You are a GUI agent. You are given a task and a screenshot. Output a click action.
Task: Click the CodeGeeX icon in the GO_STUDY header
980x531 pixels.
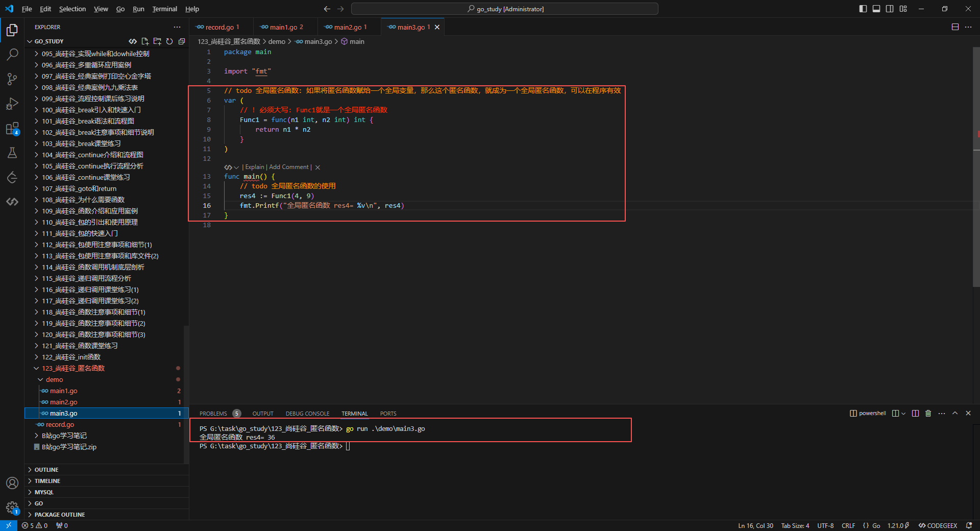pos(133,41)
